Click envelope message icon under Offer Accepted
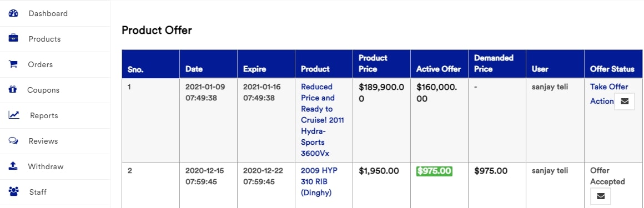 601,196
